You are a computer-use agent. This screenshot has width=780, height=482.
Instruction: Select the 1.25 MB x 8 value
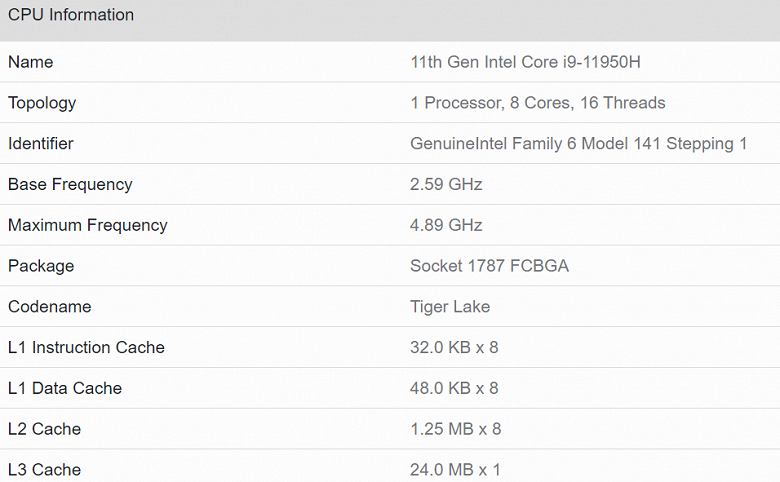coord(456,429)
